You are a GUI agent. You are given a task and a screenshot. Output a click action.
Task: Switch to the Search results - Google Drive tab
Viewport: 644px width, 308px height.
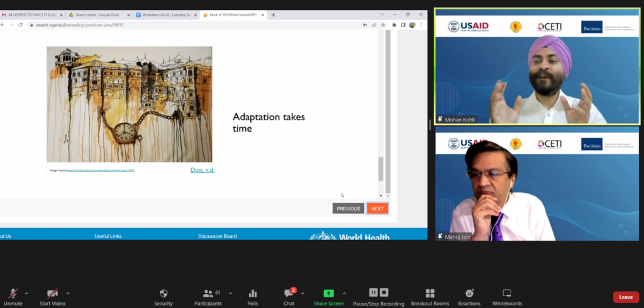pos(98,14)
